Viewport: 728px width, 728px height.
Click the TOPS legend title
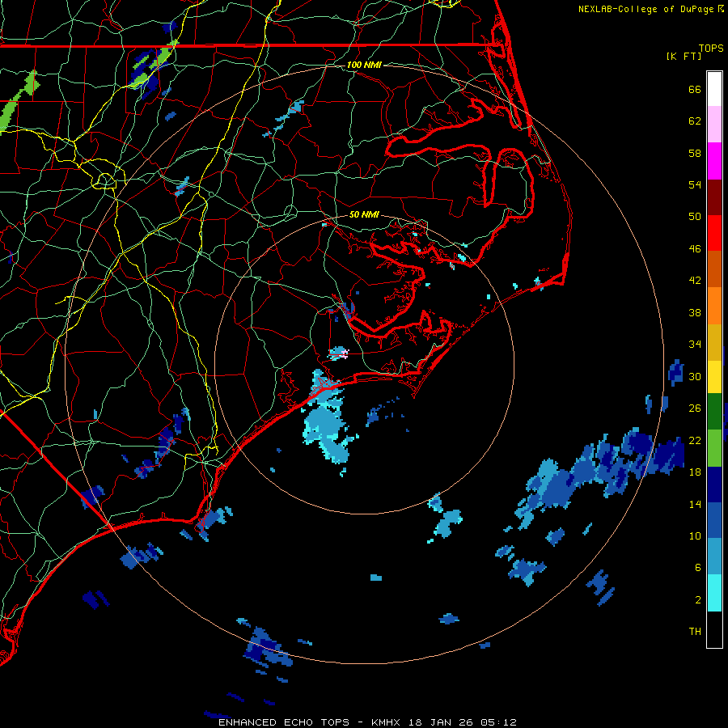coord(711,48)
